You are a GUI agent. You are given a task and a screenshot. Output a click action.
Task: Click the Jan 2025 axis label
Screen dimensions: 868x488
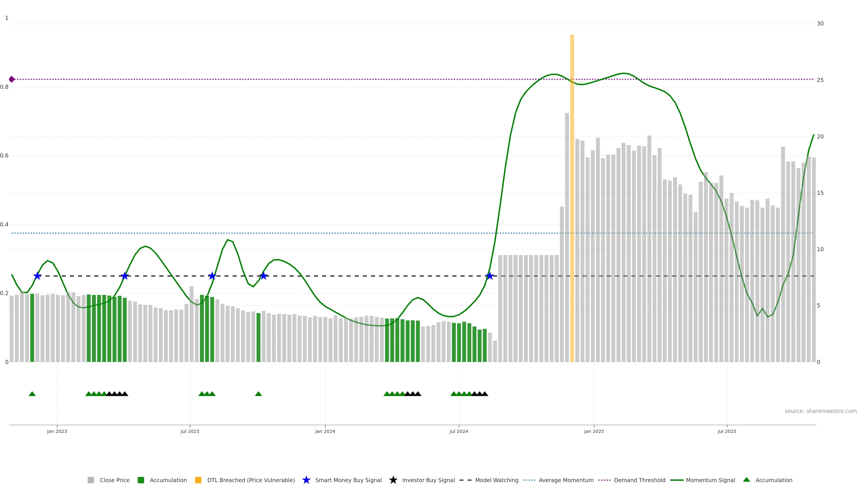594,431
